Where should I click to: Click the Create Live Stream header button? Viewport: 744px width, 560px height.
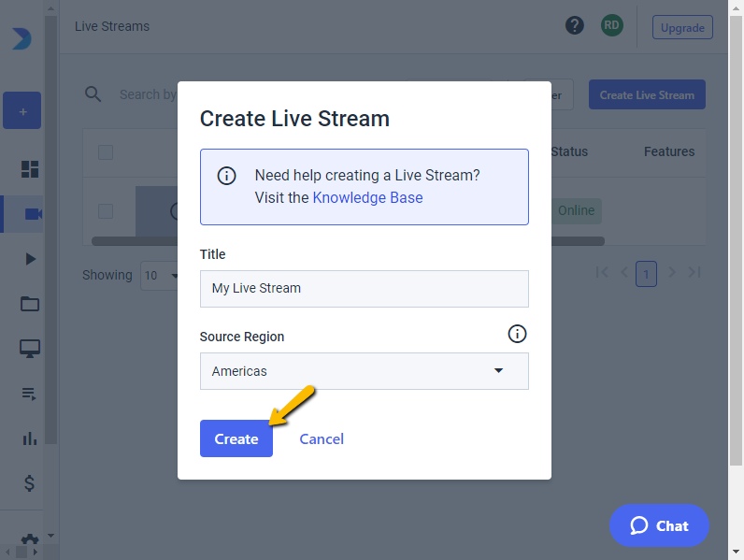pyautogui.click(x=647, y=95)
